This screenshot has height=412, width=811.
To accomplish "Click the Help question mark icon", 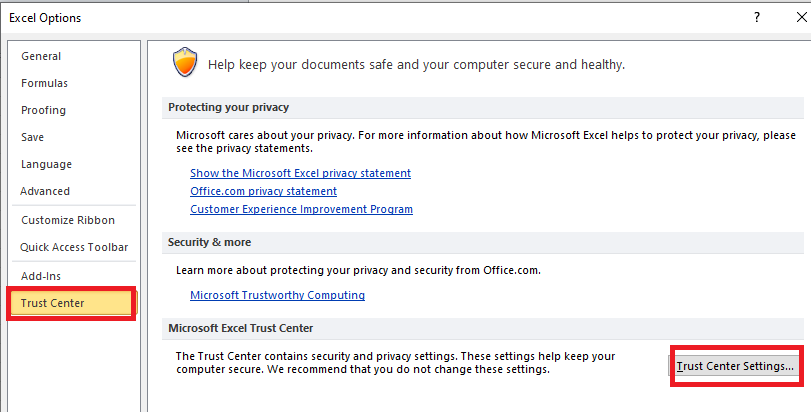I will [758, 17].
